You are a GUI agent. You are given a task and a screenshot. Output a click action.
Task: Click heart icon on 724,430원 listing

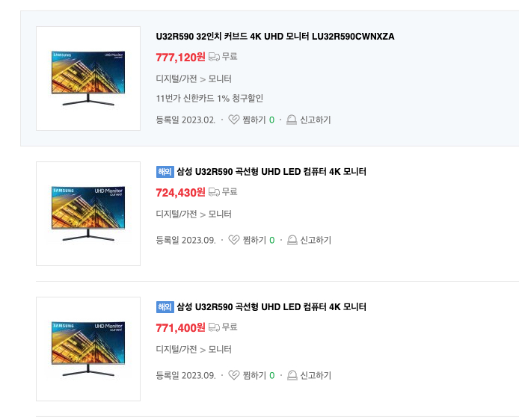233,240
